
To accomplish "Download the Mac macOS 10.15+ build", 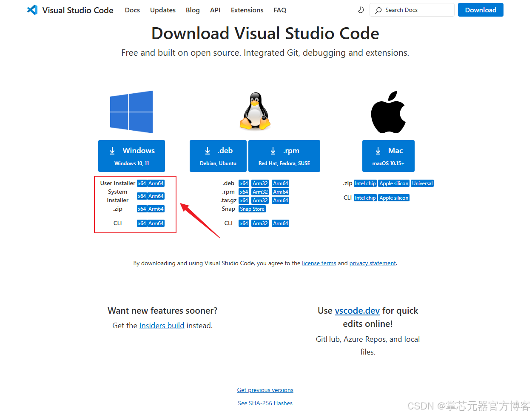I will pos(388,156).
